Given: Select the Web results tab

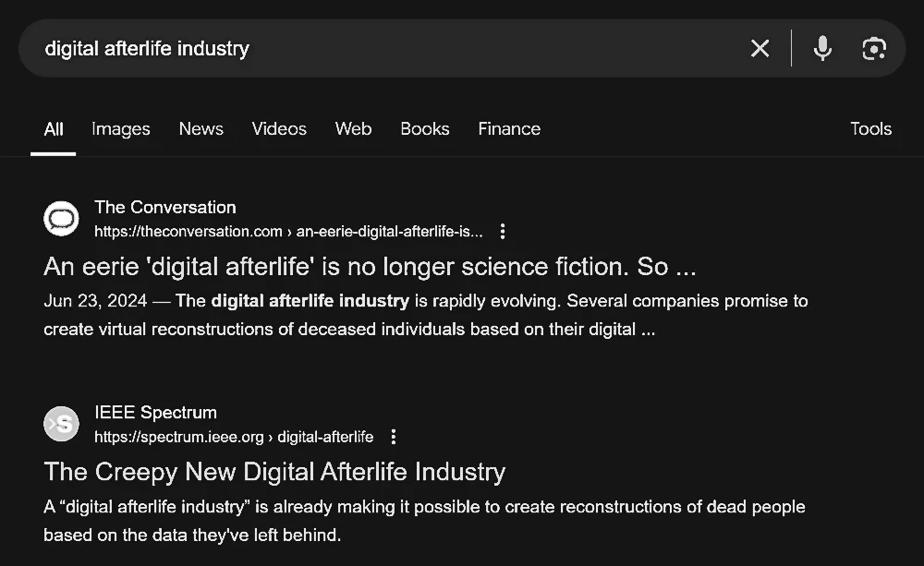Looking at the screenshot, I should coord(354,129).
